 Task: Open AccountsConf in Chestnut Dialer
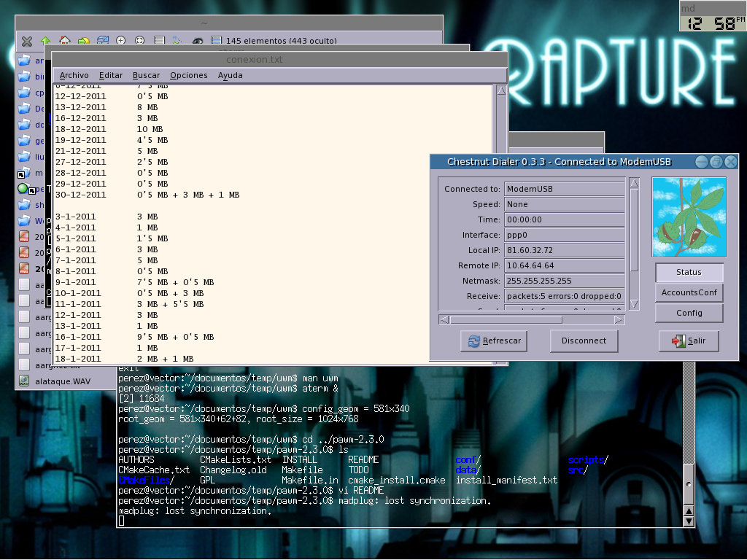coord(689,293)
